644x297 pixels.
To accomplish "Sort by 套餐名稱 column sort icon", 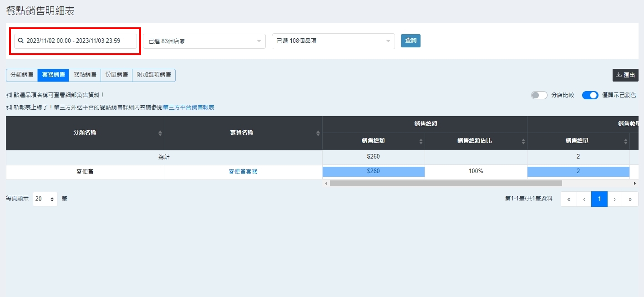I will 318,133.
